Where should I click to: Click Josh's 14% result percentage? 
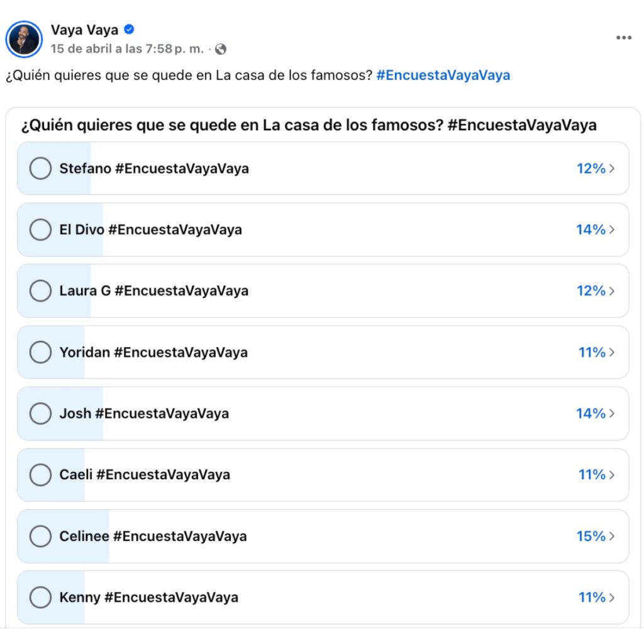(x=591, y=413)
